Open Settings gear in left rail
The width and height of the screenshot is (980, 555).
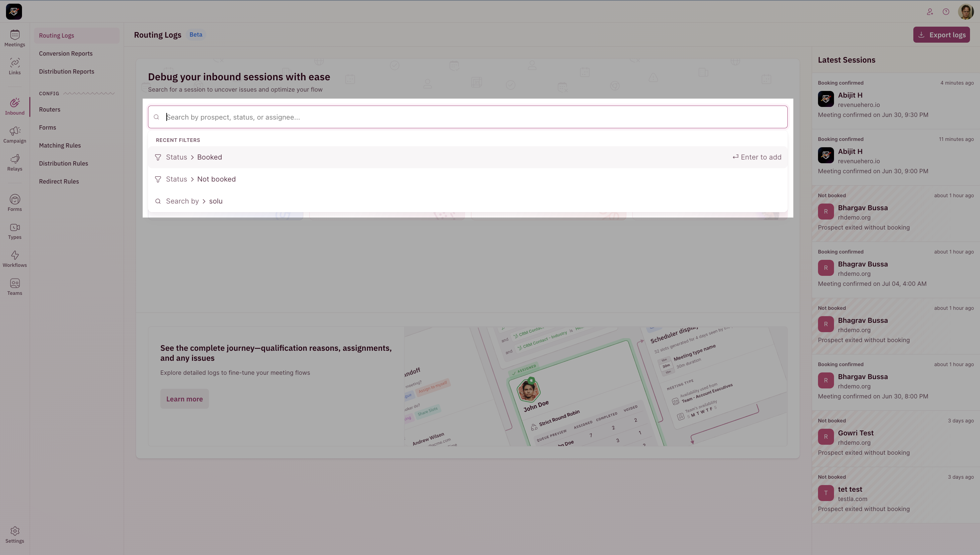tap(14, 535)
